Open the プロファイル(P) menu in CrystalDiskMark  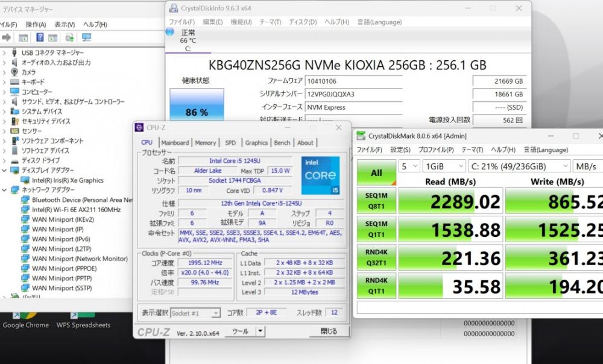coord(436,149)
